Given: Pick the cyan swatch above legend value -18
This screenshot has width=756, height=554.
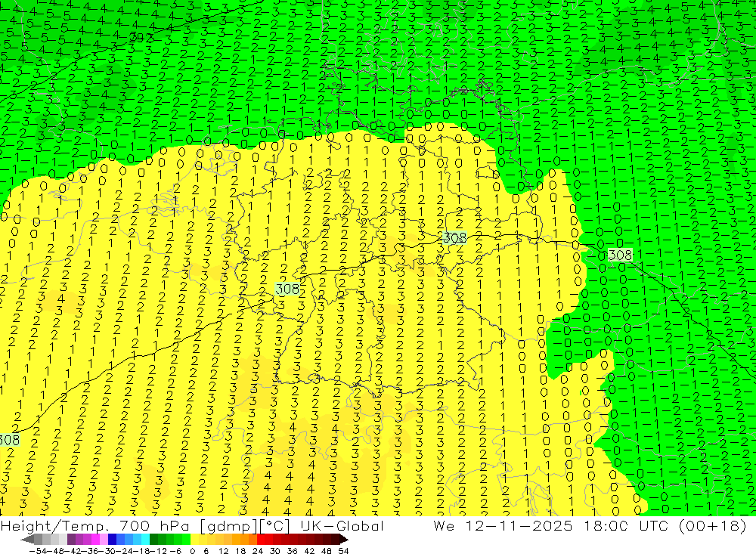Looking at the screenshot, I should tap(145, 539).
